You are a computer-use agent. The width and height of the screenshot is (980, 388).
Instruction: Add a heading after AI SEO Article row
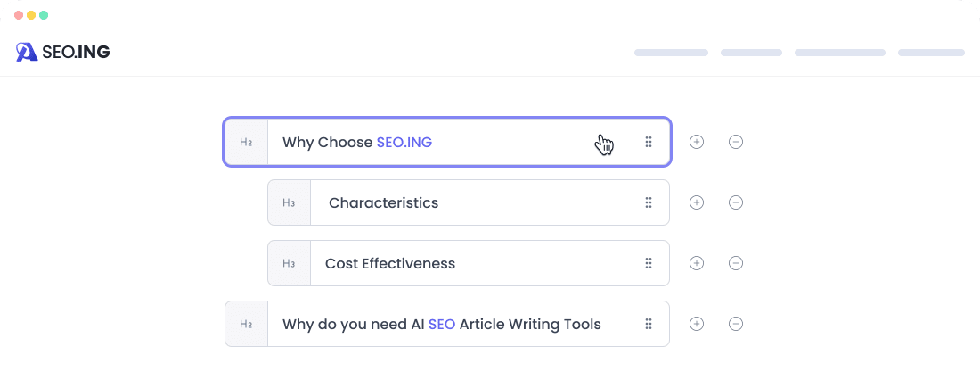click(x=697, y=324)
